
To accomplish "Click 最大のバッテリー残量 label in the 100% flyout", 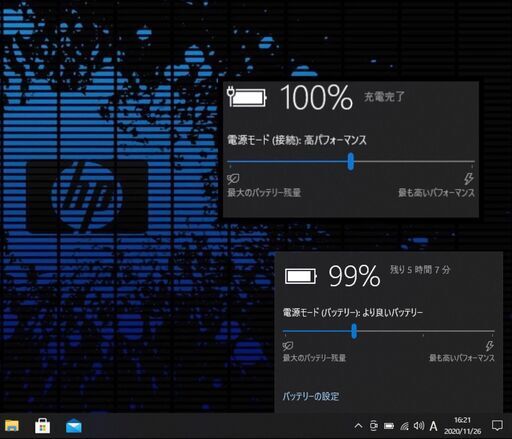I will pos(264,193).
